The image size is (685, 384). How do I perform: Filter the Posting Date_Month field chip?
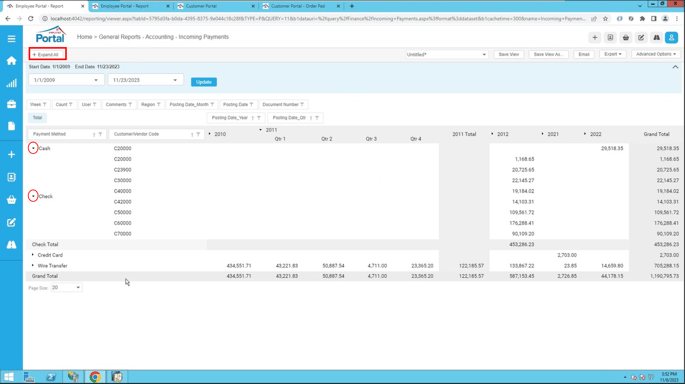click(x=212, y=105)
